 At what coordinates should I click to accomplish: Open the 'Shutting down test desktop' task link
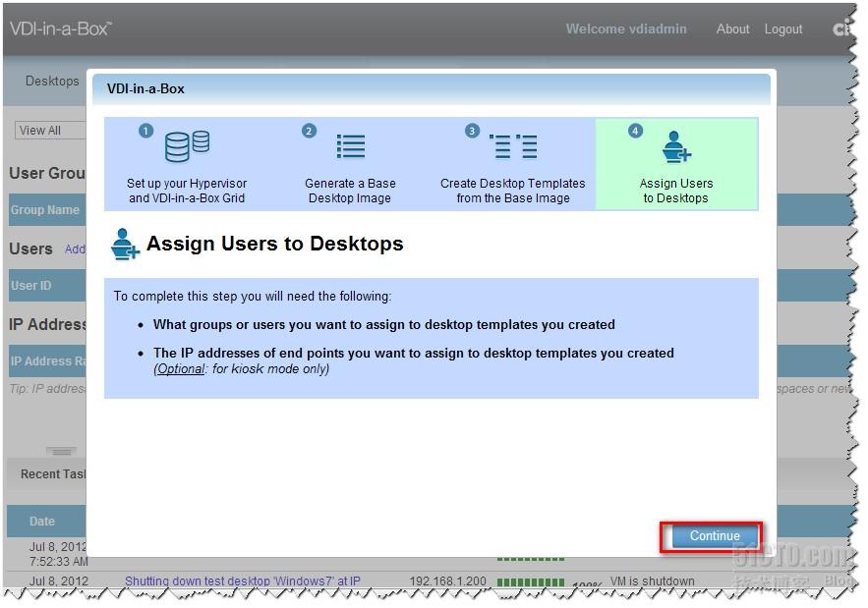243,580
